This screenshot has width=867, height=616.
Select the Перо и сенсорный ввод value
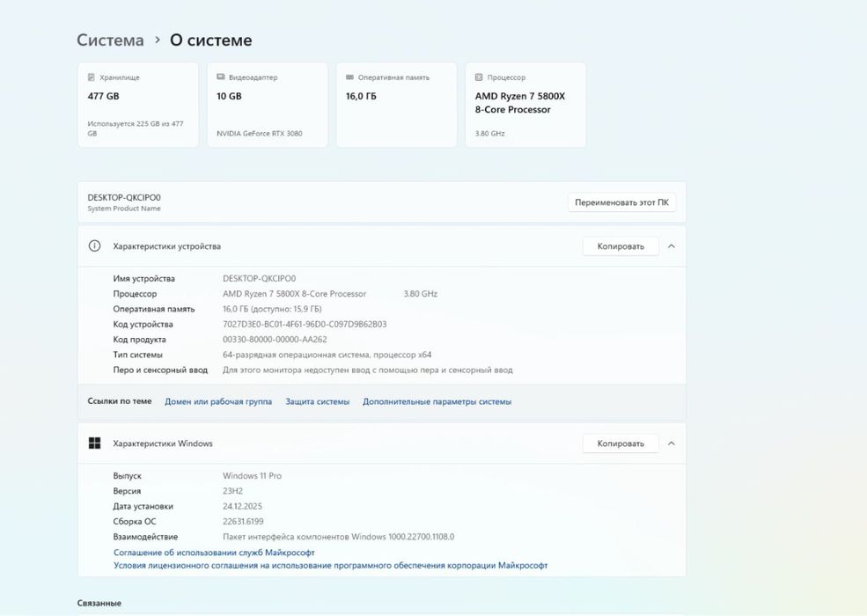(368, 370)
